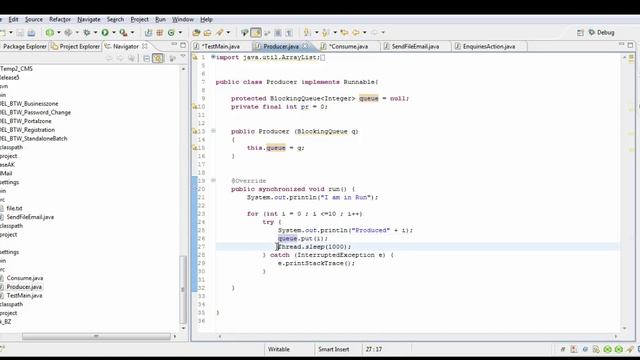This screenshot has width=640, height=360.
Task: Open the Navigate menu
Action: click(x=89, y=20)
